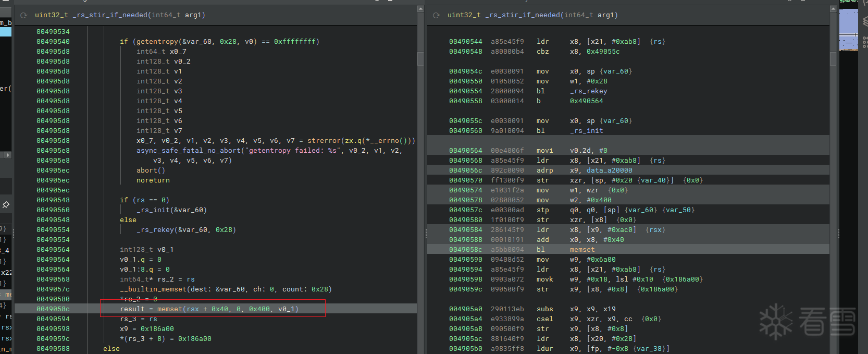Select the 'int128_t v4' declaration line

159,101
